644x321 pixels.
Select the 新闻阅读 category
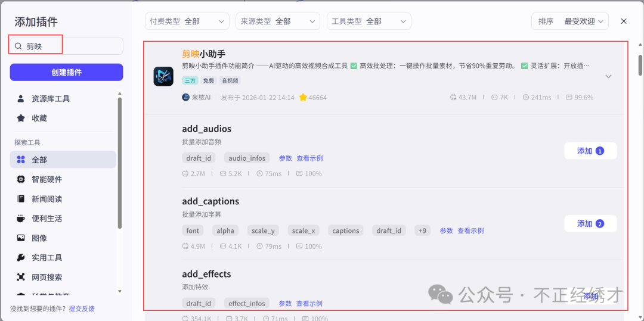(x=63, y=199)
